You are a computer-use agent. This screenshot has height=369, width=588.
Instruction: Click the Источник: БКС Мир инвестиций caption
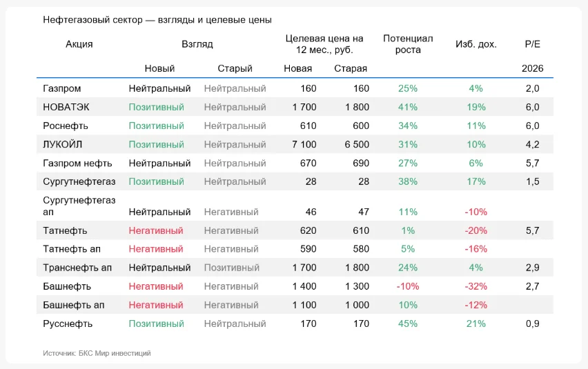pos(97,353)
